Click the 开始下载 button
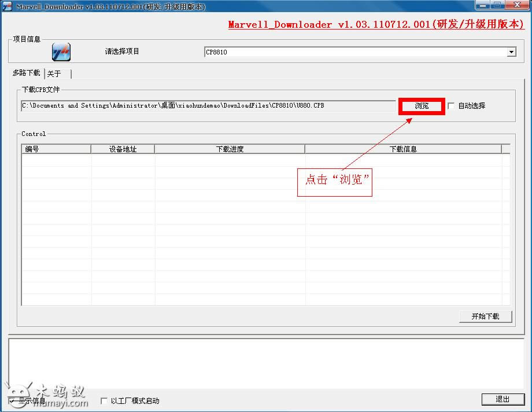This screenshot has height=412, width=532. (x=485, y=317)
